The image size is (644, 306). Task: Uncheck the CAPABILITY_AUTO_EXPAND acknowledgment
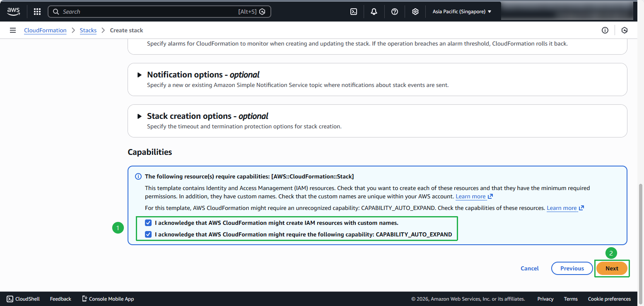148,234
